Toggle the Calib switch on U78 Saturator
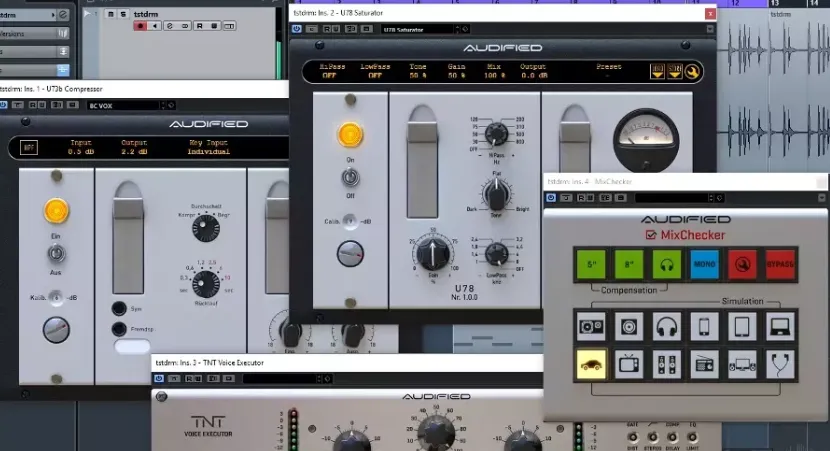The image size is (830, 451). tap(350, 221)
